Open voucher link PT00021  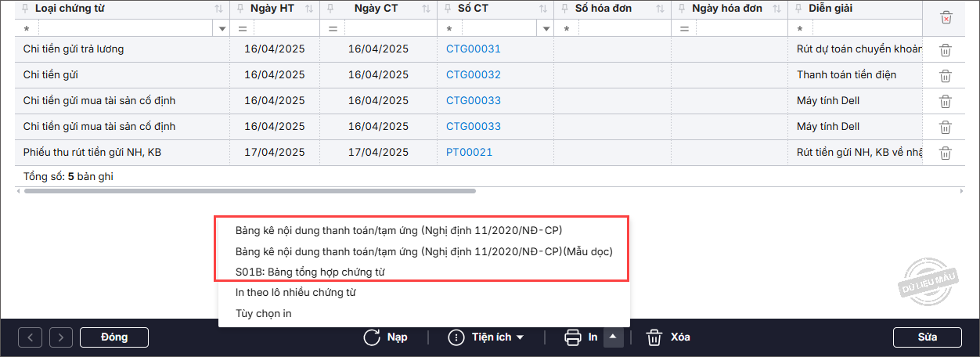pos(470,152)
